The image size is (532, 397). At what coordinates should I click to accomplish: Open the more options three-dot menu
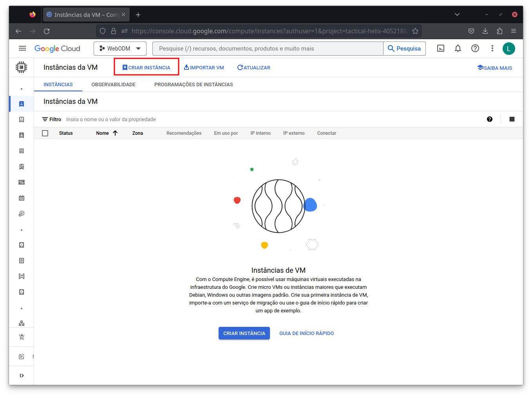(x=492, y=48)
